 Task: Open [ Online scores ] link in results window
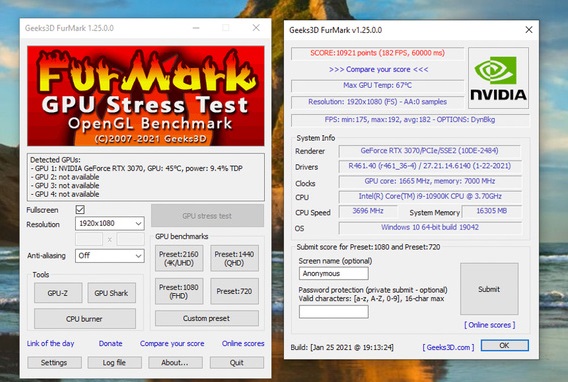[x=489, y=325]
